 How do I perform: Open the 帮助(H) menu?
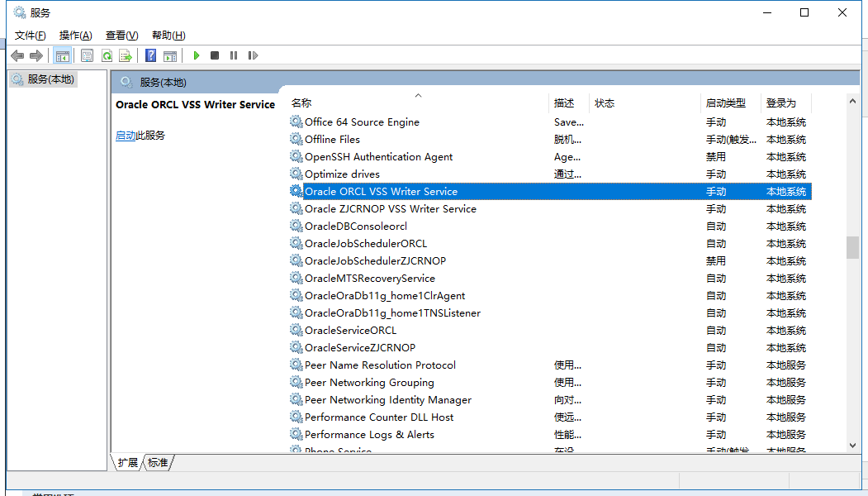pyautogui.click(x=168, y=36)
